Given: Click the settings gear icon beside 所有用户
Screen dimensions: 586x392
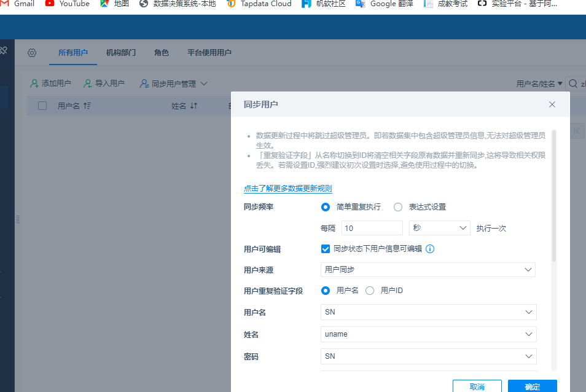Looking at the screenshot, I should pos(32,53).
